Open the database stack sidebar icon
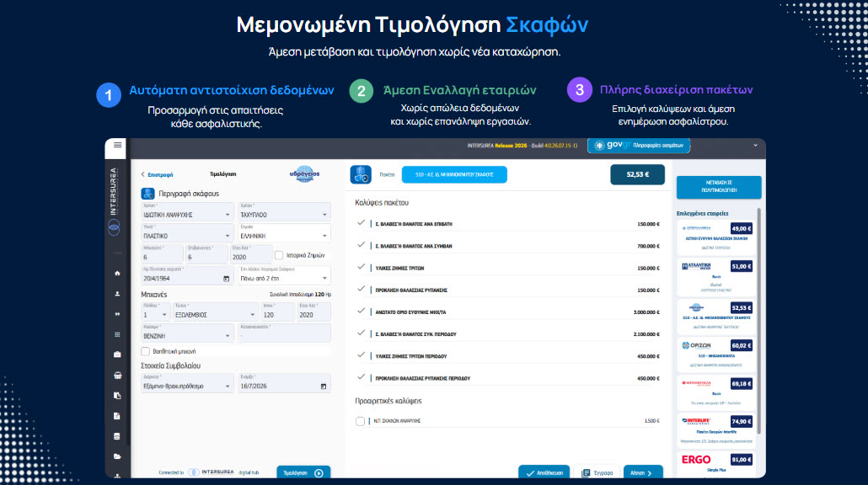 [117, 436]
